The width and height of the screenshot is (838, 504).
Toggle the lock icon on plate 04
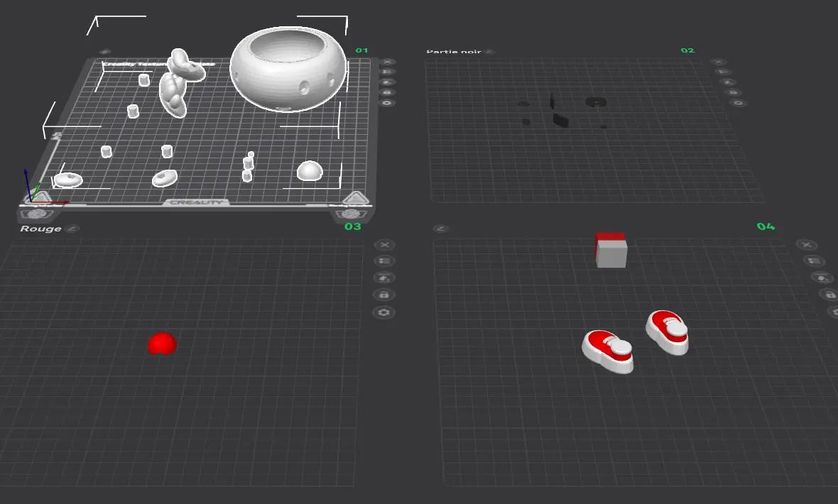828,295
